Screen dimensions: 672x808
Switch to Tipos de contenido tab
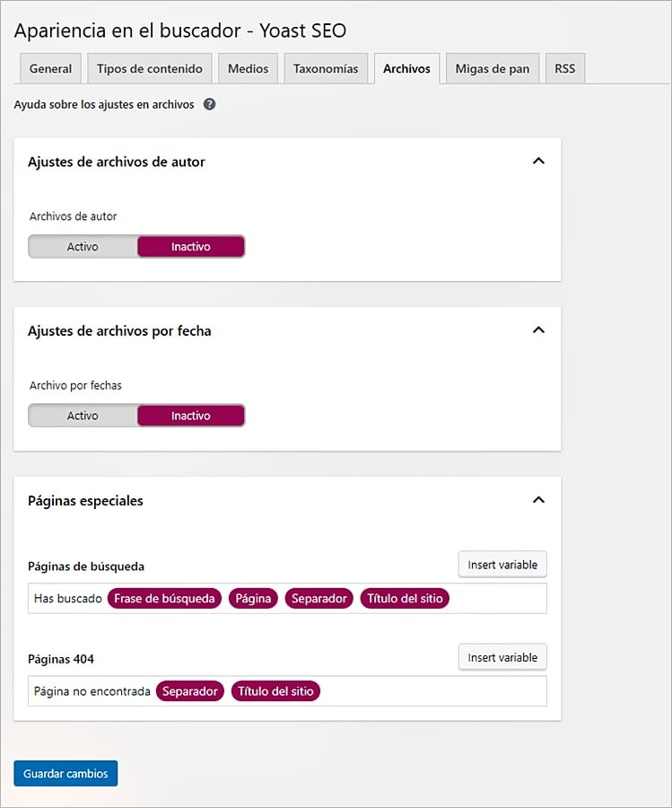point(150,69)
